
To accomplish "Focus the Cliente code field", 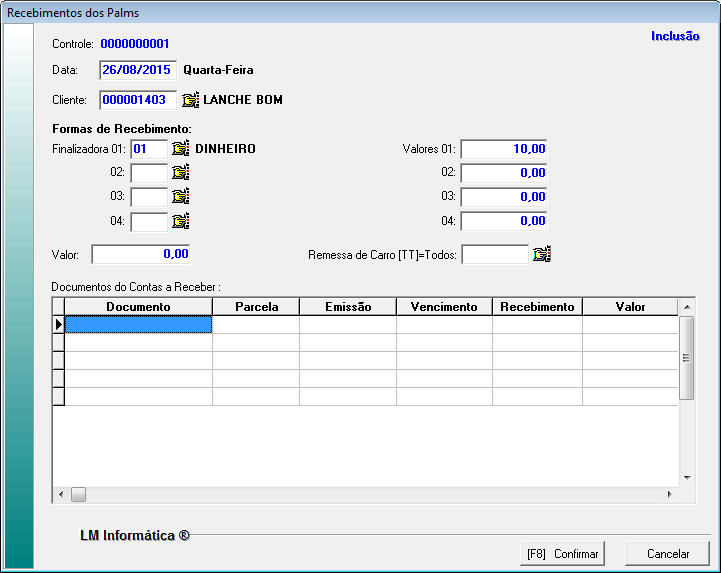I will coord(138,100).
